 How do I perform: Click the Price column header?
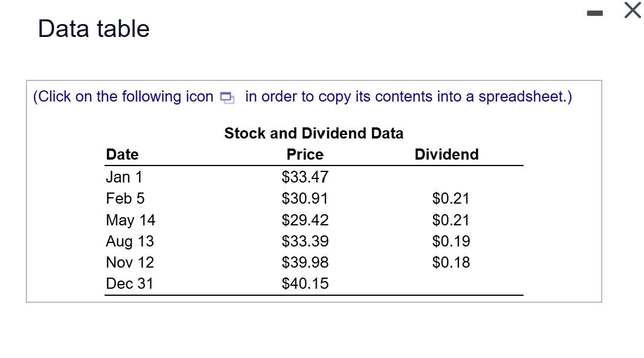click(x=304, y=154)
